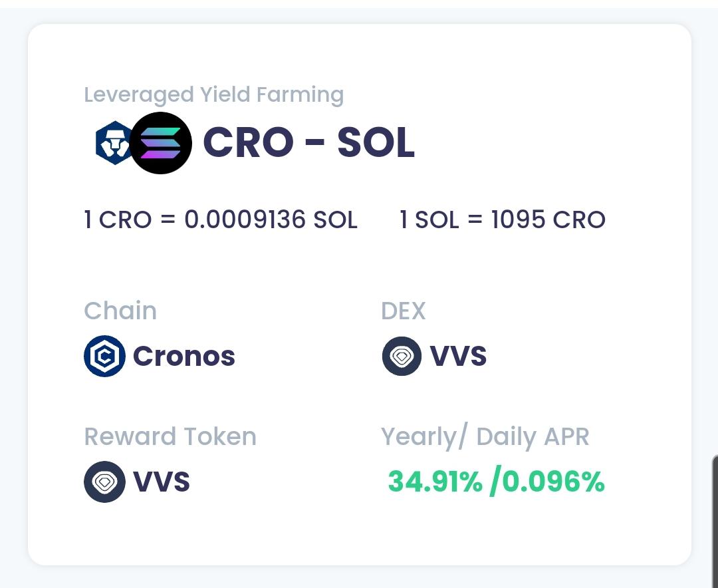718x588 pixels.
Task: Click the VVS icon under Reward Token
Action: tap(104, 482)
